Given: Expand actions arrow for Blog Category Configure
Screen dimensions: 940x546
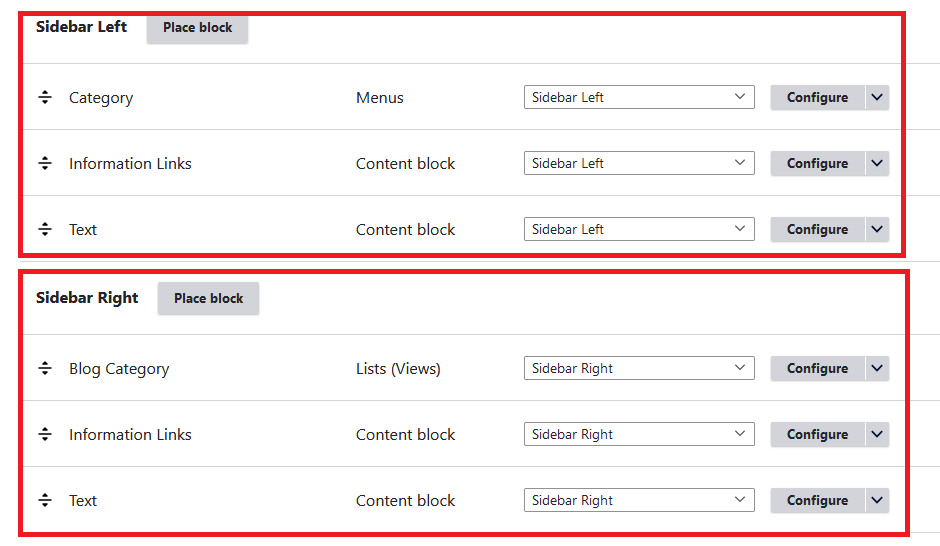Looking at the screenshot, I should pyautogui.click(x=877, y=369).
